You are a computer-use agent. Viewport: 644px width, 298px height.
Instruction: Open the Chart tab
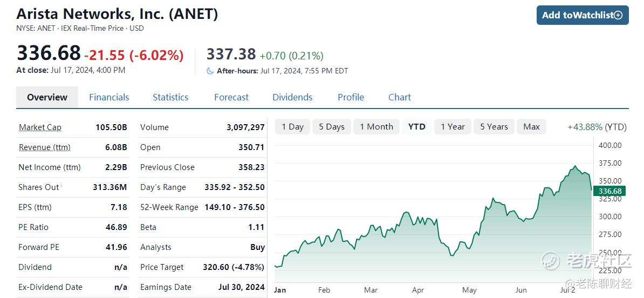tap(400, 97)
